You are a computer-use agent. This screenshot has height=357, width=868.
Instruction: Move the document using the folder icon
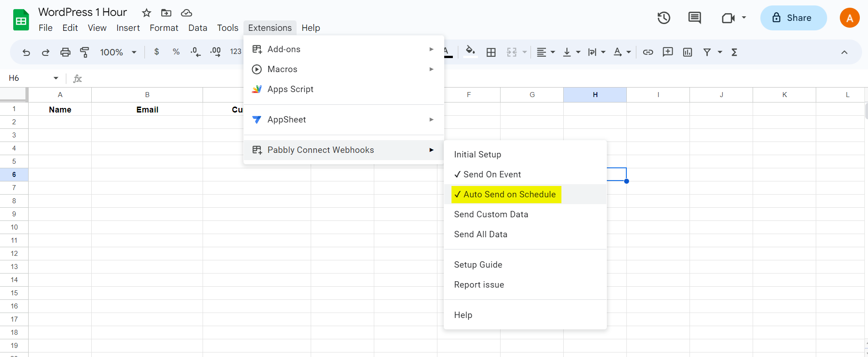(x=166, y=13)
